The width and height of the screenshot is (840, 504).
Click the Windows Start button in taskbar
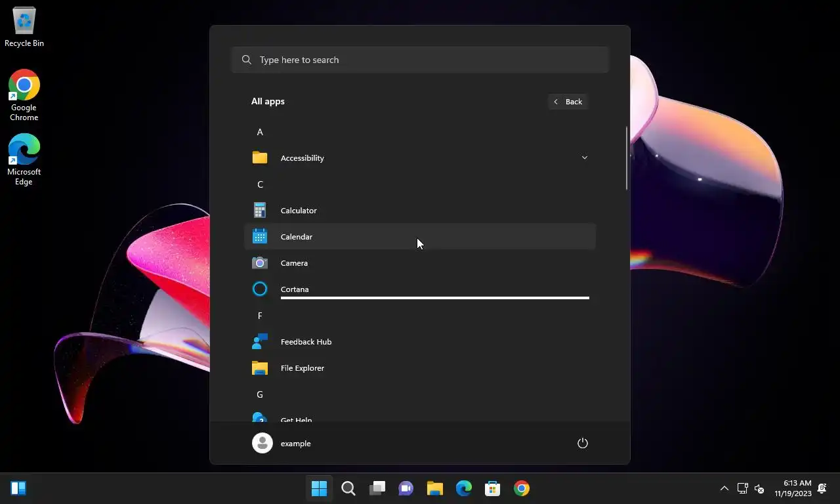coord(320,488)
